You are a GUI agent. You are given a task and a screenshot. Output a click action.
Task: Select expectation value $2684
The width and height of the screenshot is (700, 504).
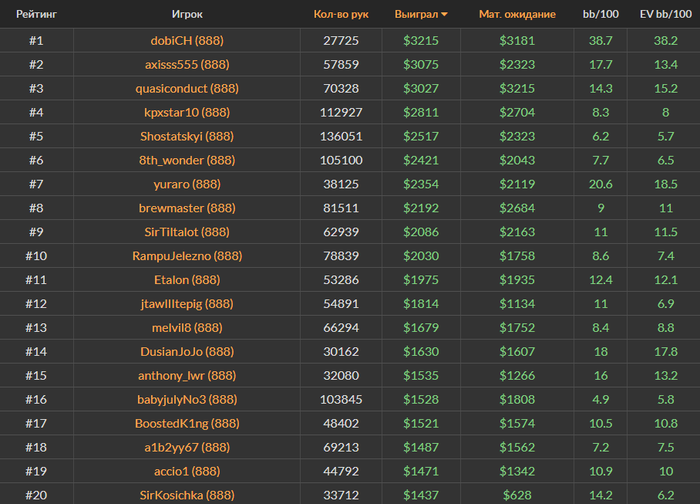tap(517, 208)
